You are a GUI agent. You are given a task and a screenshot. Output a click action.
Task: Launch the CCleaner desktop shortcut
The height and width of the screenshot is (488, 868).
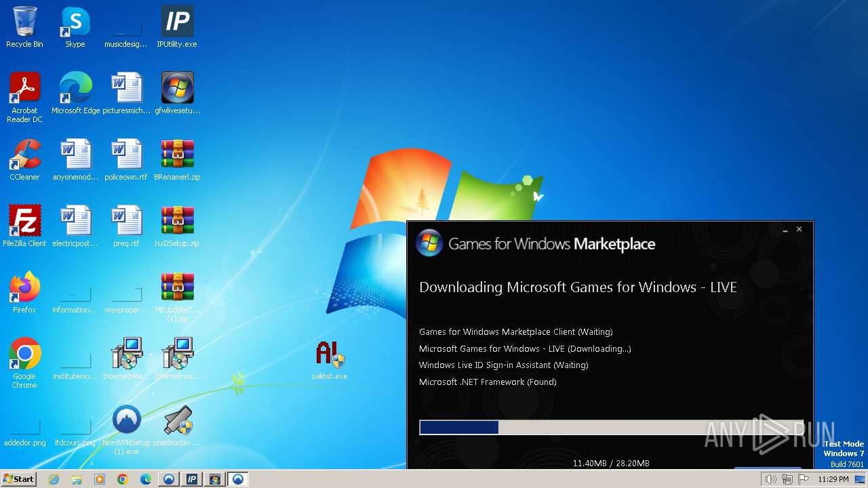click(24, 160)
